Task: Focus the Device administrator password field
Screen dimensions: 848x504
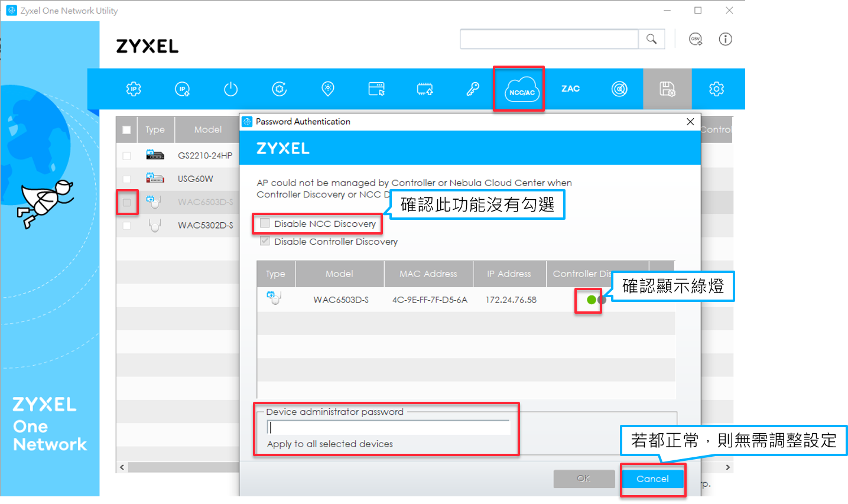Action: [388, 427]
